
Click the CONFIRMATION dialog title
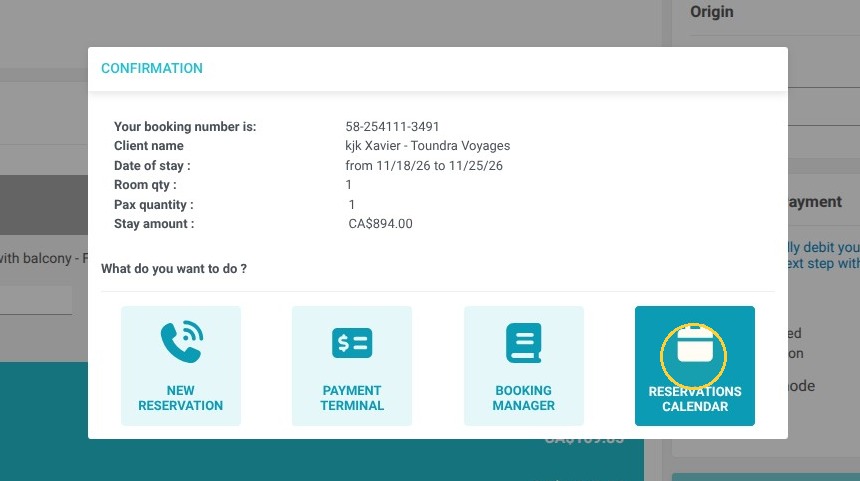pyautogui.click(x=152, y=68)
